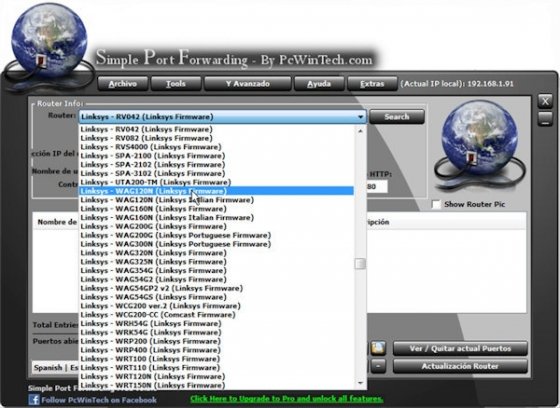The height and width of the screenshot is (408, 560).
Task: Open the Y Avanzado menu
Action: (x=248, y=84)
